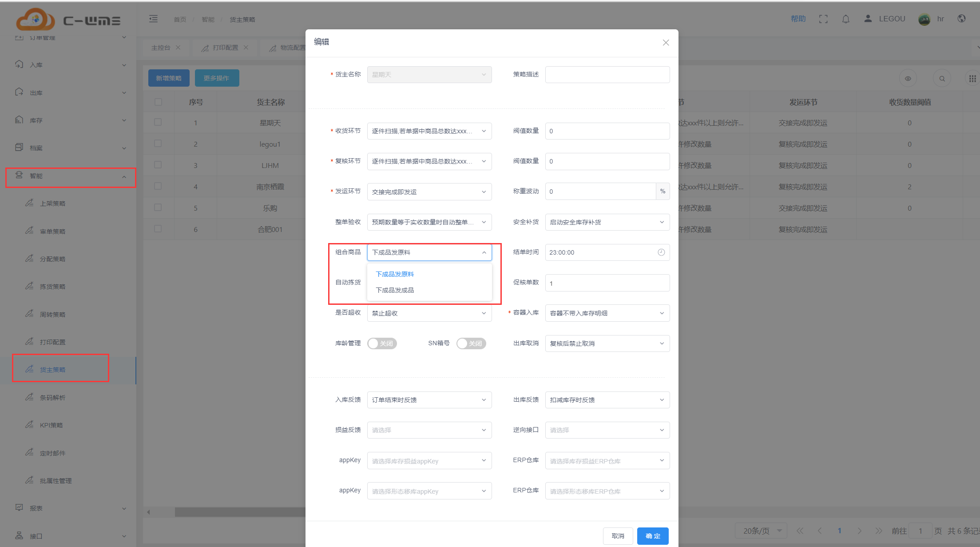Click the 称重波动 input field
This screenshot has height=547, width=980.
600,192
